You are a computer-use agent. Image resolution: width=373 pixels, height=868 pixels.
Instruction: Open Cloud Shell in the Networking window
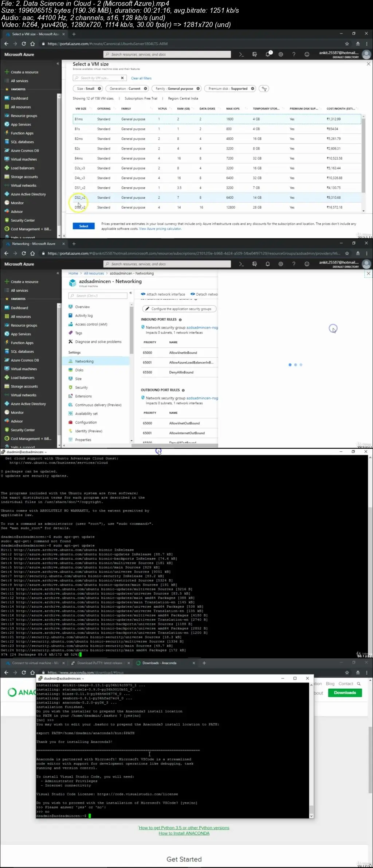pos(241,264)
